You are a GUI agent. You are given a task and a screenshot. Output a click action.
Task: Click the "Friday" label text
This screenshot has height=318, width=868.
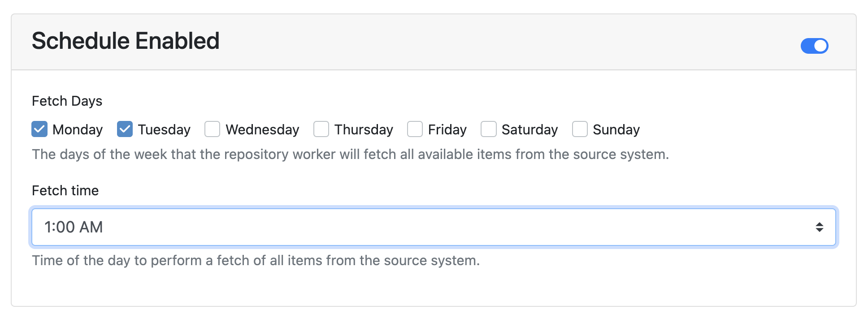tap(447, 130)
